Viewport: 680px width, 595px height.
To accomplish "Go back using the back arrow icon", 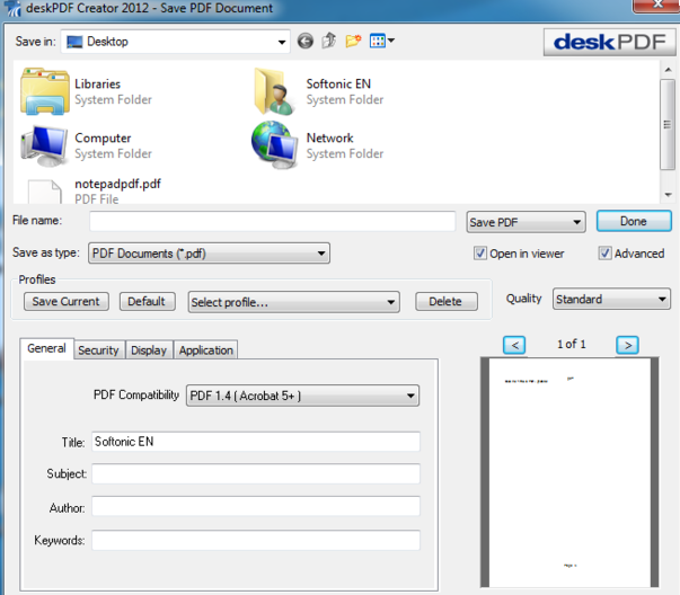I will [x=305, y=41].
